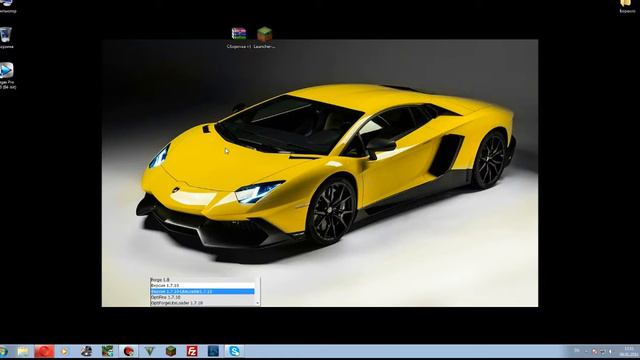Image resolution: width=640 pixels, height=360 pixels.
Task: Click the version list scrollbar down arrow
Action: pyautogui.click(x=258, y=303)
